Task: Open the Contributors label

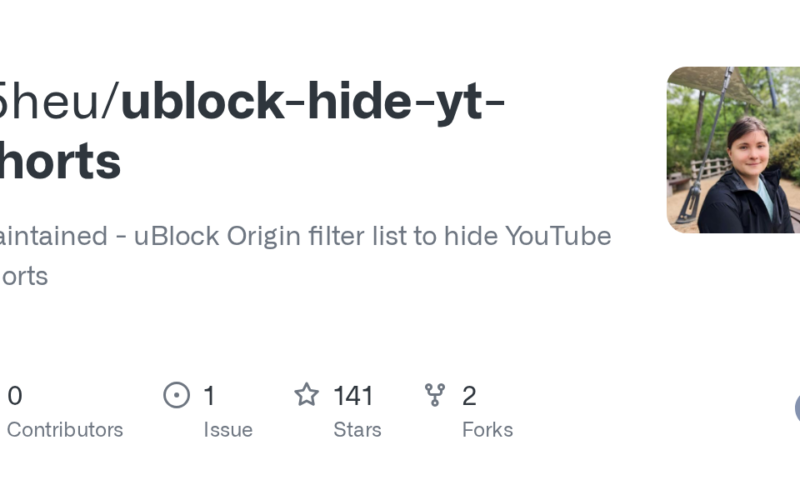Action: tap(65, 430)
